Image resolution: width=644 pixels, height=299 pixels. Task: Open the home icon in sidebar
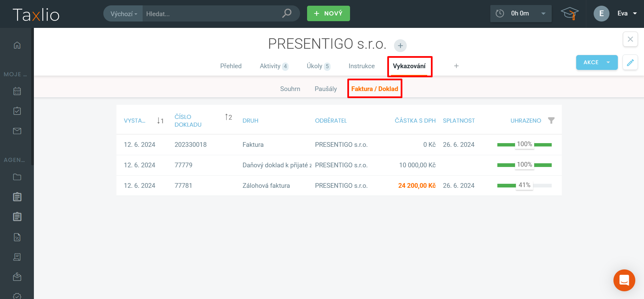tap(17, 45)
